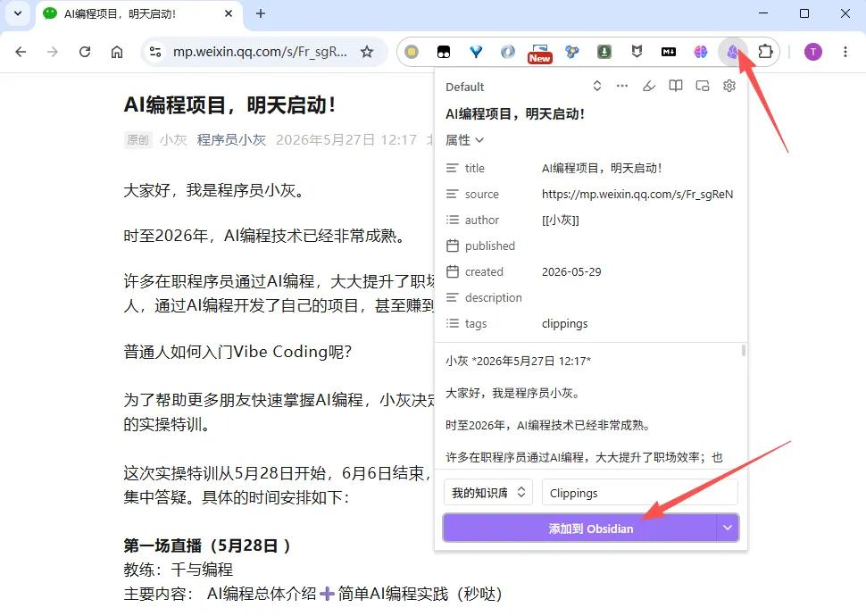866x616 pixels.
Task: Open reader mode book icon
Action: 676,87
